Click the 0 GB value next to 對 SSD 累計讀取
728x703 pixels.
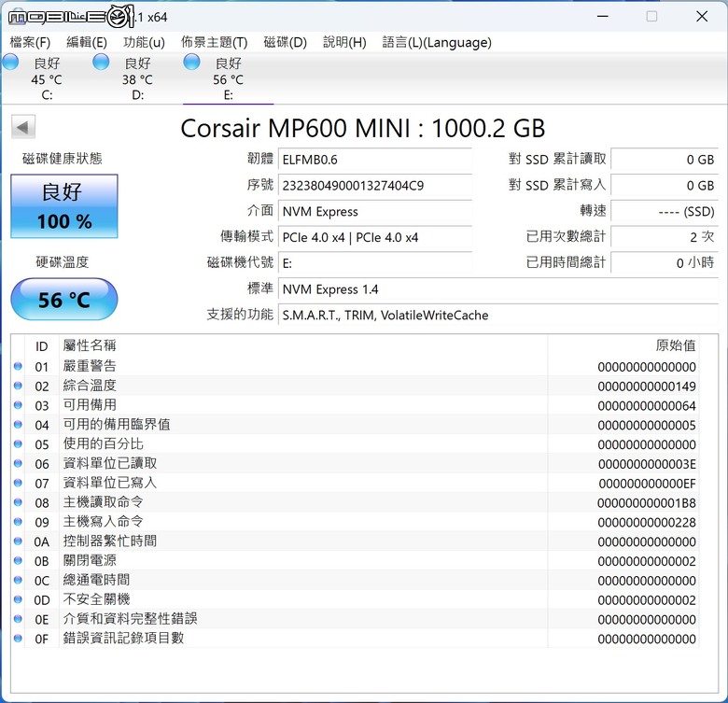[665, 160]
